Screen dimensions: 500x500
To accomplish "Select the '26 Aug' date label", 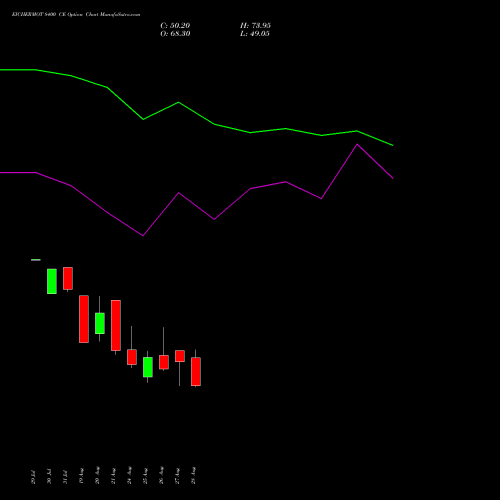I will 161,476.
